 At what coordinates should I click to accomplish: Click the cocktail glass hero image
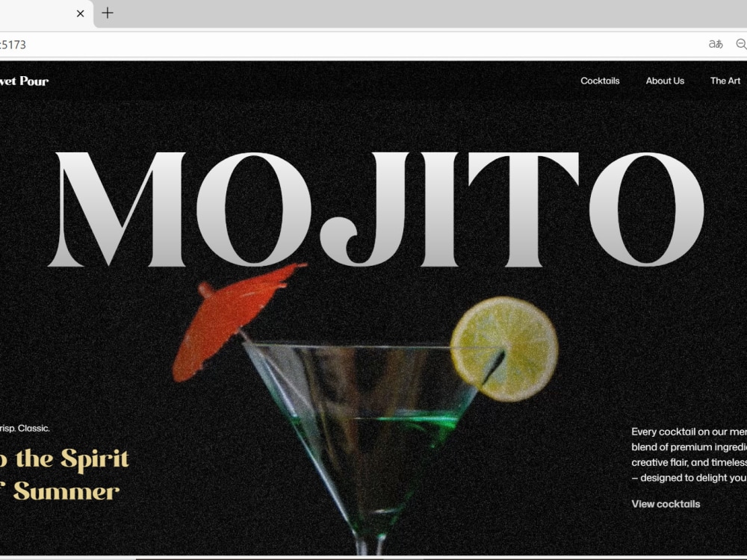coord(365,409)
